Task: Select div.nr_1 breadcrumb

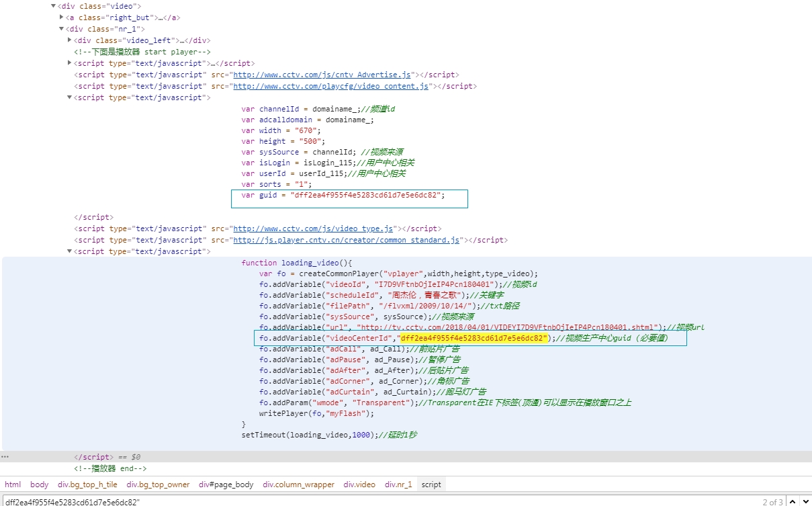Action: click(398, 484)
